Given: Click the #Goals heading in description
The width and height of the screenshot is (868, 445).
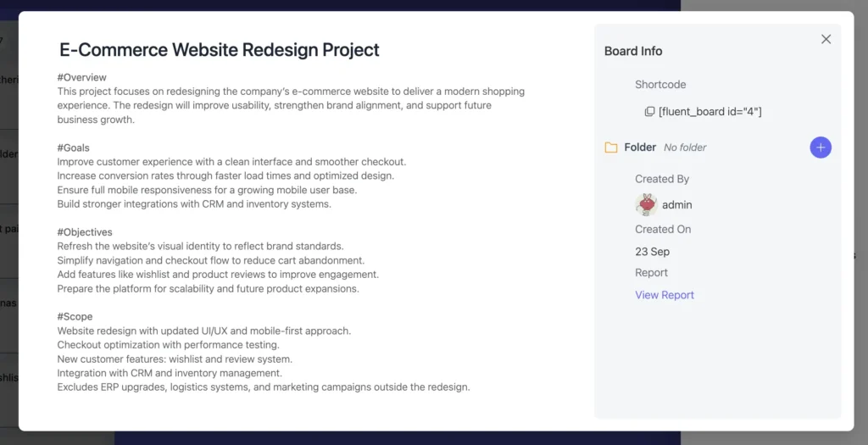Looking at the screenshot, I should [x=74, y=147].
